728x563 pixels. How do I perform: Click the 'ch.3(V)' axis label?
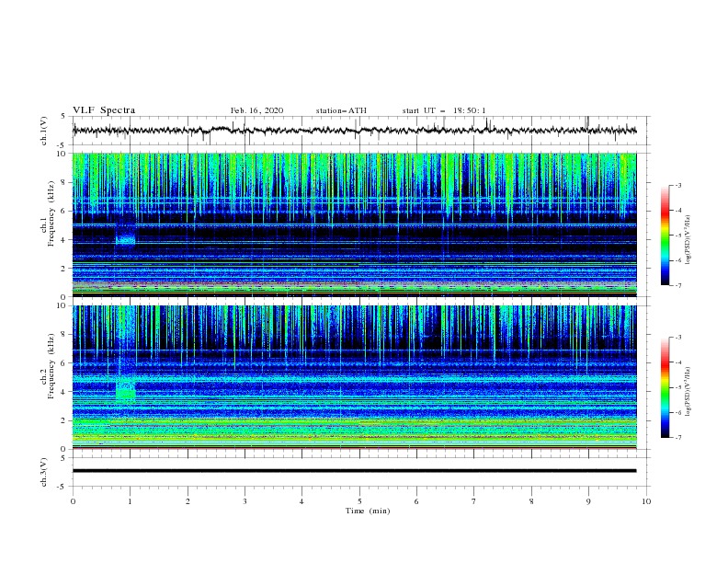tap(44, 472)
